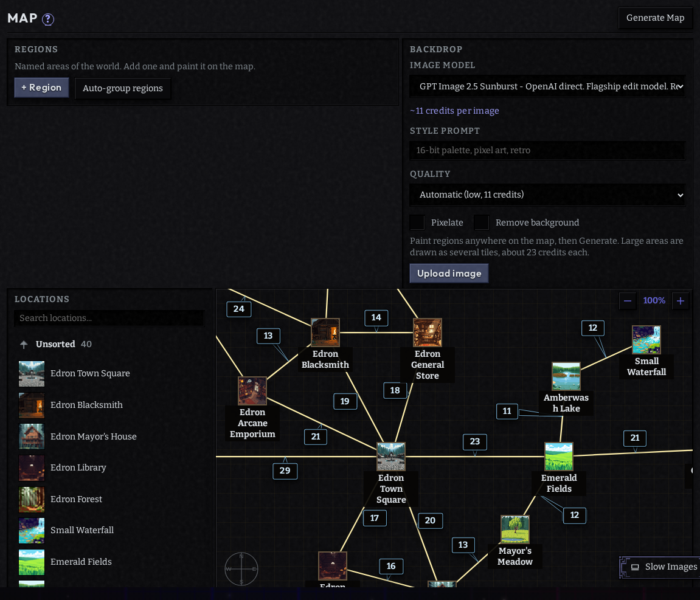Select Edron Forest in locations list
This screenshot has height=600, width=700.
tap(109, 499)
